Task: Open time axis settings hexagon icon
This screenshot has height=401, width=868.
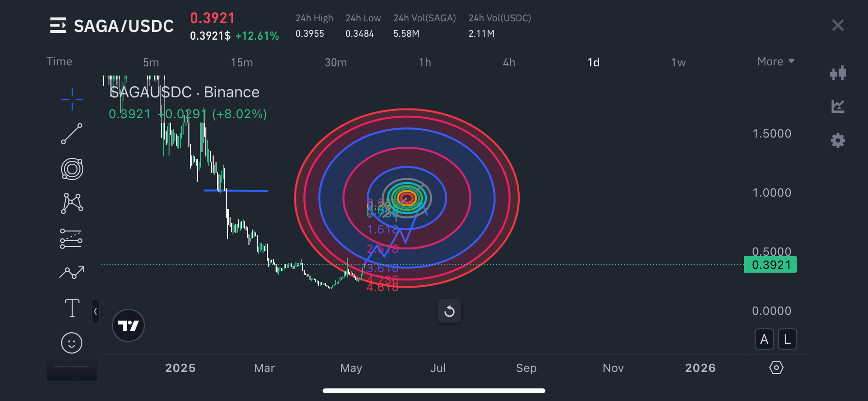Action: pyautogui.click(x=776, y=368)
